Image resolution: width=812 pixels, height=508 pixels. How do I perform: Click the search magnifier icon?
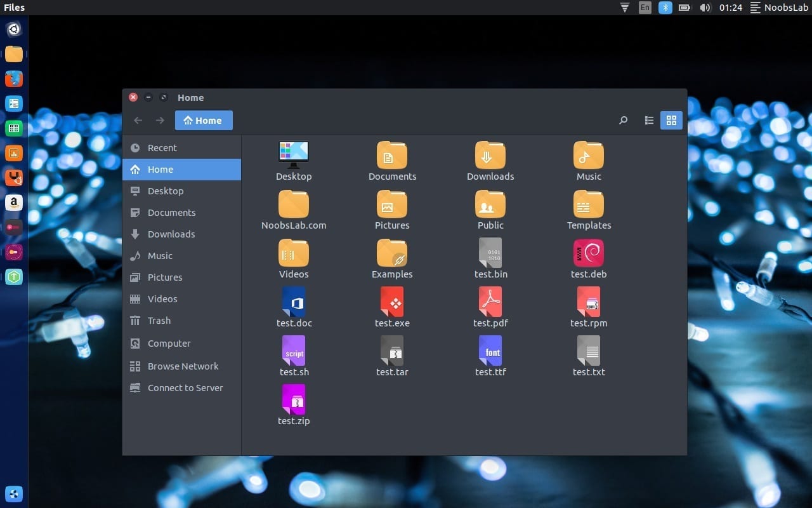624,120
